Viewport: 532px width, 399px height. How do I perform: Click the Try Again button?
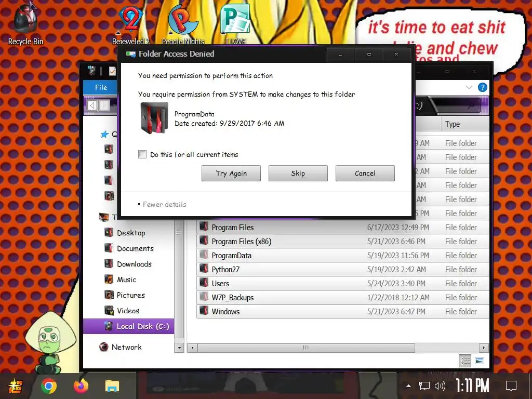click(x=231, y=174)
